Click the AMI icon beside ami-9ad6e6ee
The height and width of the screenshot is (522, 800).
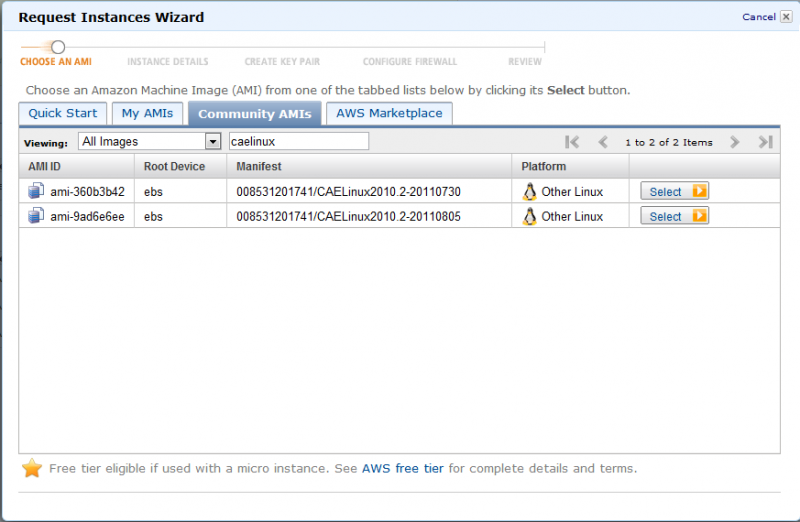[36, 215]
